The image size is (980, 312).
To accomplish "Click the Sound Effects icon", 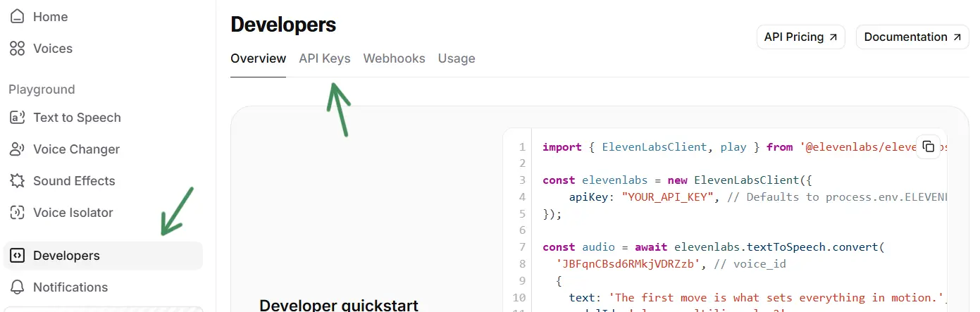I will click(x=18, y=181).
